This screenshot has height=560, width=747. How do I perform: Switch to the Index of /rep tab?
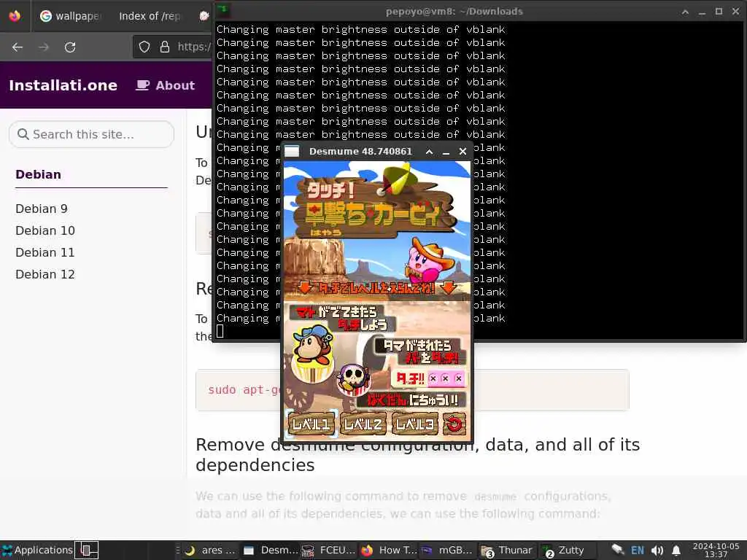(149, 16)
